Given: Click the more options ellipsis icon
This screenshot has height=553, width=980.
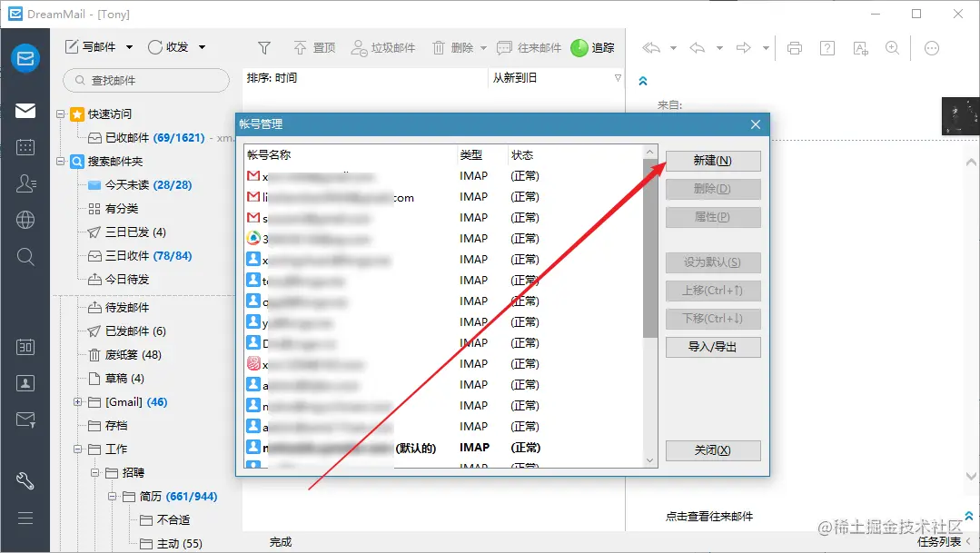Looking at the screenshot, I should (931, 47).
